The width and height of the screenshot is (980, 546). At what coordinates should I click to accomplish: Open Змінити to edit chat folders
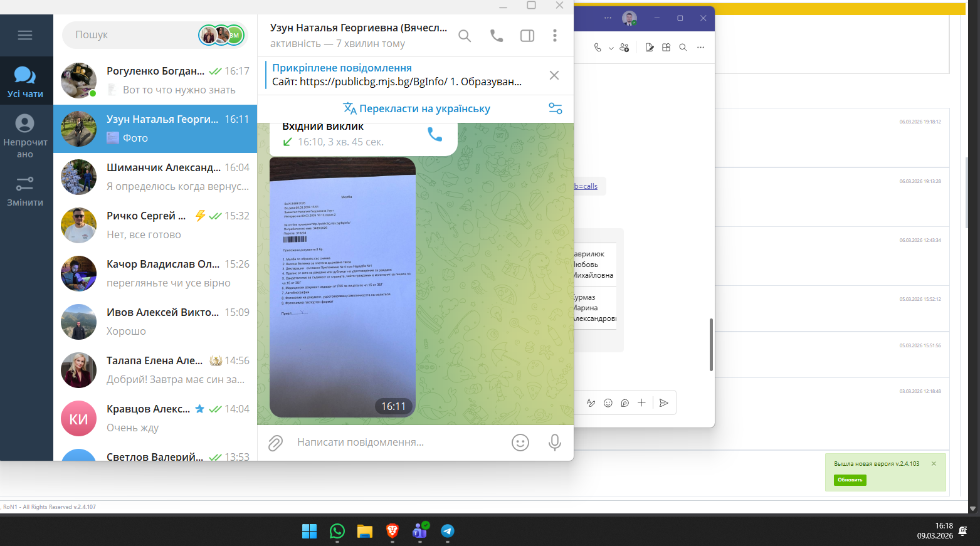[x=25, y=191]
